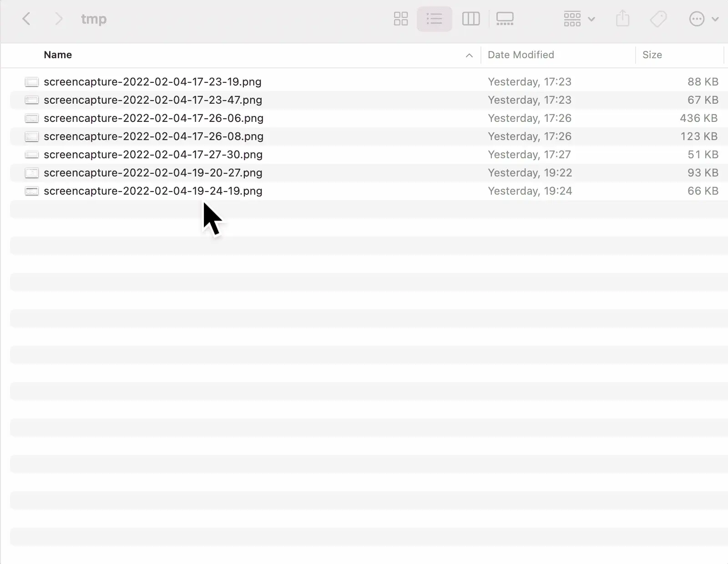This screenshot has height=564, width=728.
Task: Open the Group By dropdown
Action: (579, 19)
